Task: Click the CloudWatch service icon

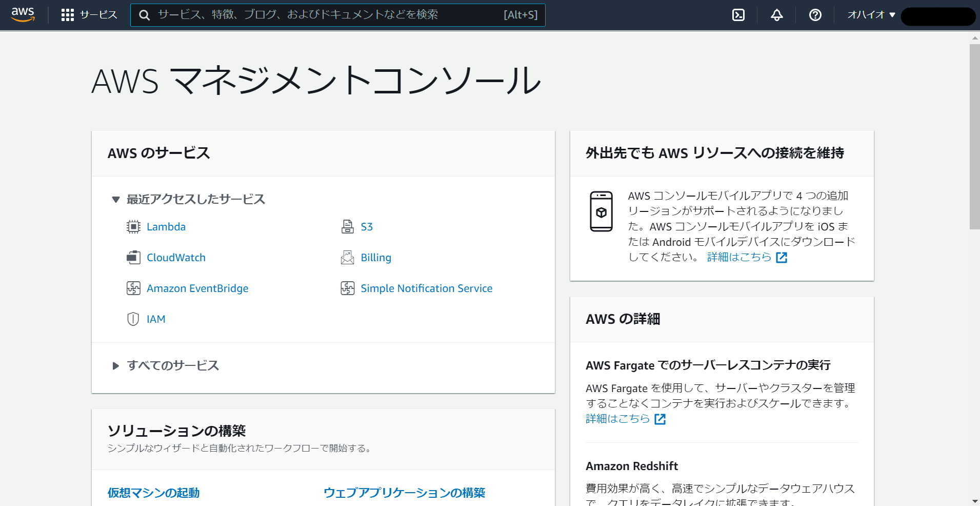Action: (133, 258)
